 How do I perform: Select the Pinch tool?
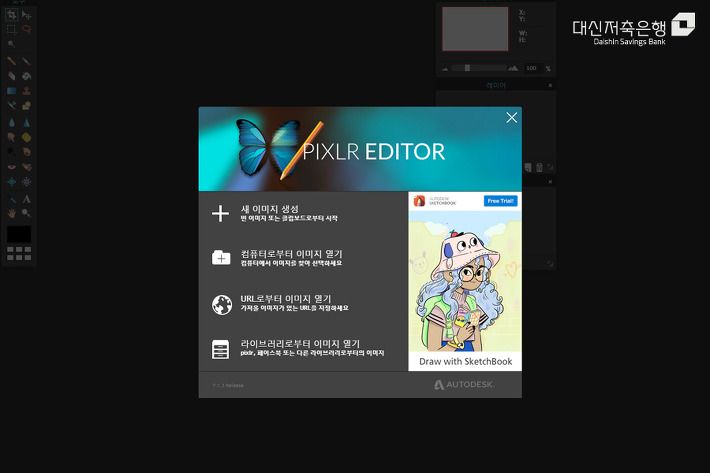[26, 182]
